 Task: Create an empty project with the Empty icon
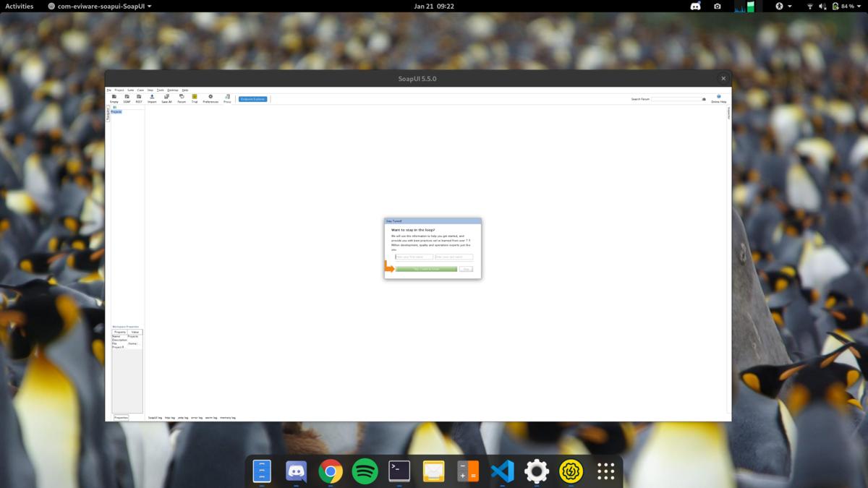coord(114,98)
